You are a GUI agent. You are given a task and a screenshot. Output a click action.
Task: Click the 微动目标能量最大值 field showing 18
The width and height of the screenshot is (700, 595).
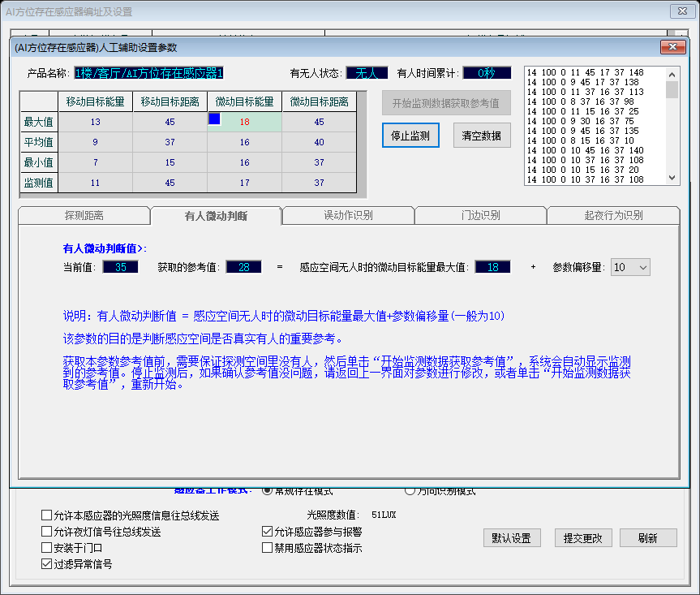pyautogui.click(x=493, y=267)
